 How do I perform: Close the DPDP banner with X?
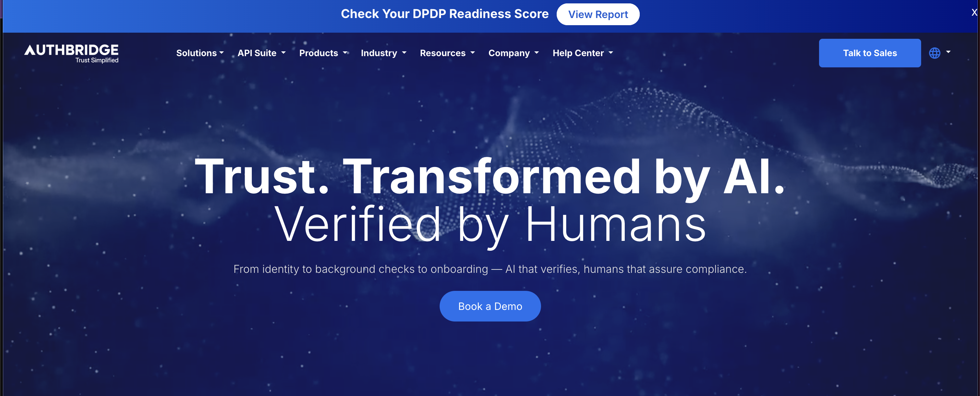click(974, 13)
